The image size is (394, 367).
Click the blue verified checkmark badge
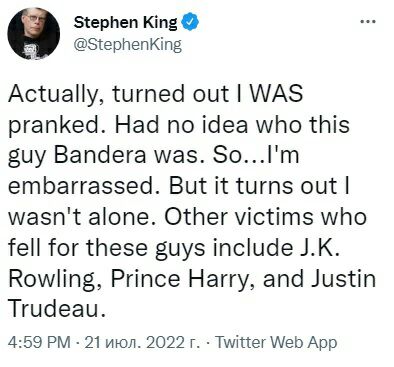click(190, 22)
